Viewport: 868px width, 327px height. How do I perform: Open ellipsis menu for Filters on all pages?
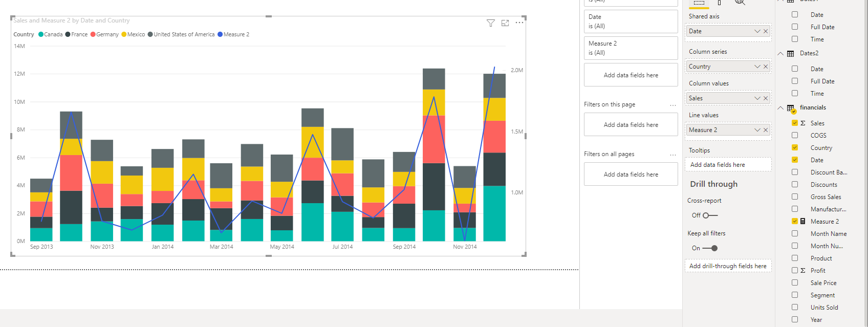tap(673, 155)
